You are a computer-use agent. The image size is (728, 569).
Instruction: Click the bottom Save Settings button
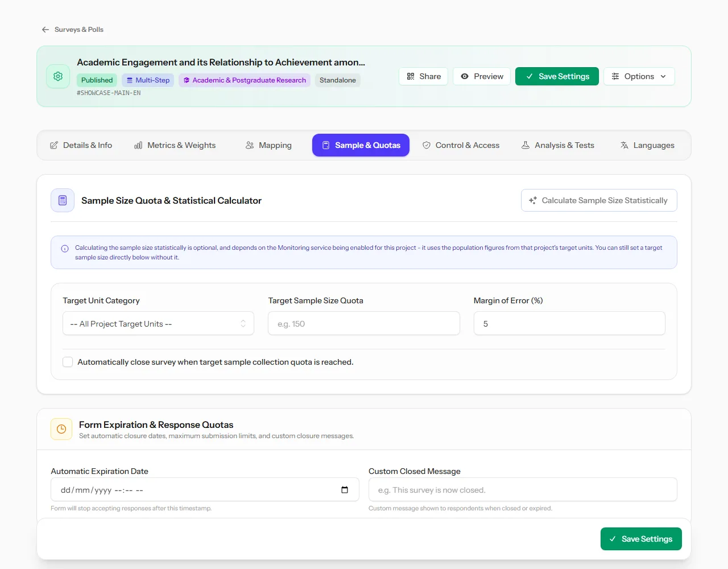point(641,539)
